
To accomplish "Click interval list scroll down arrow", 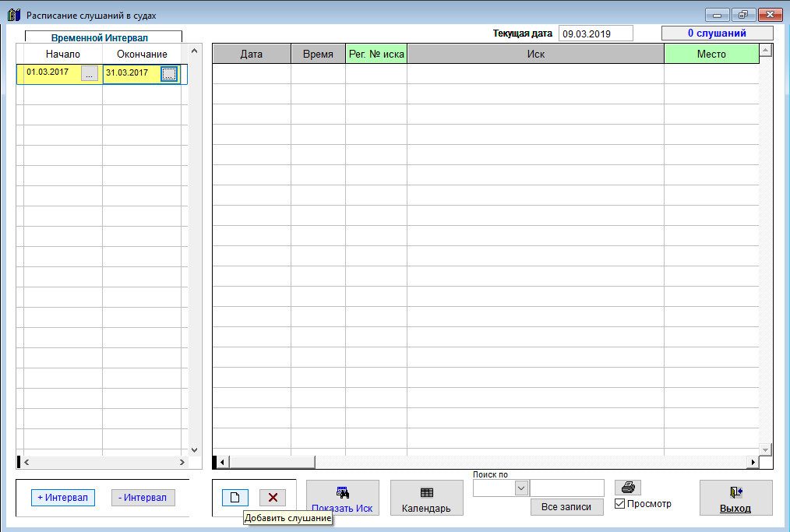I will tap(195, 450).
